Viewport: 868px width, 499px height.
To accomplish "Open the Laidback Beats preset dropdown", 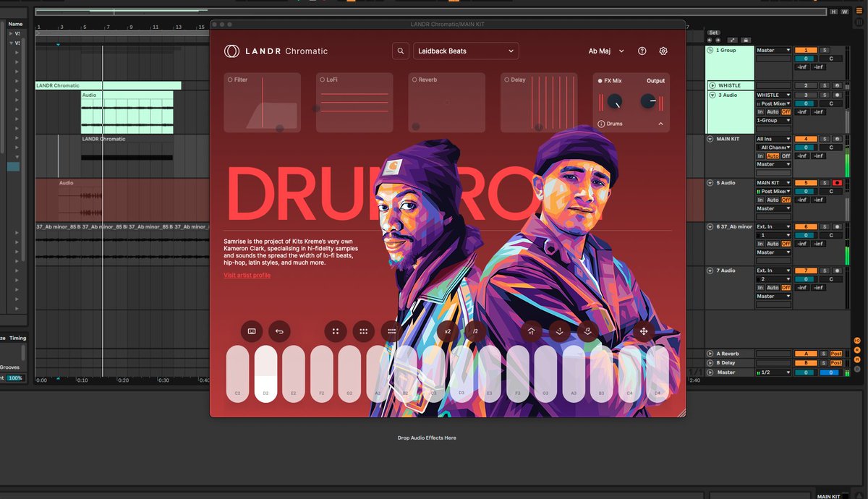I will click(466, 51).
